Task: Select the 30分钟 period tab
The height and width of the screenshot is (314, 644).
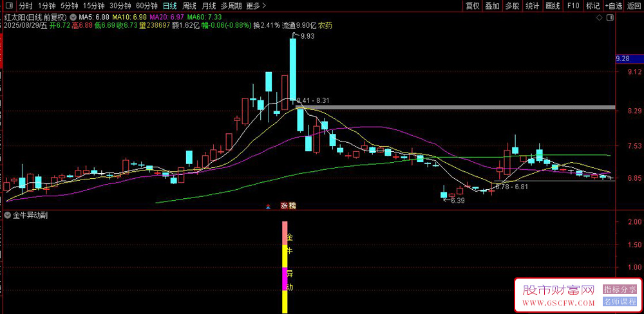Action: pyautogui.click(x=120, y=6)
